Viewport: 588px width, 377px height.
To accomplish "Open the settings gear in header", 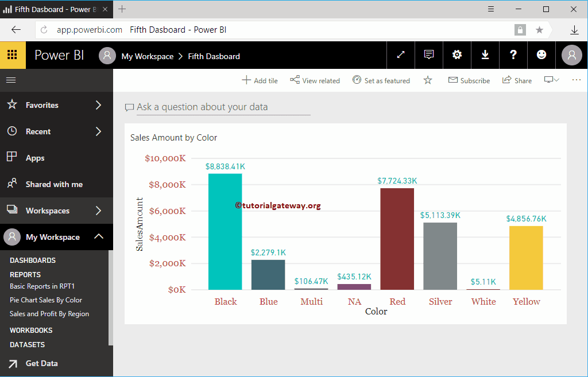I will coord(457,55).
